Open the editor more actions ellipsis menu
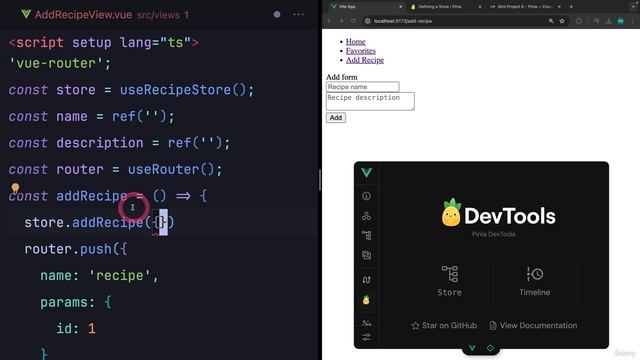 (298, 14)
